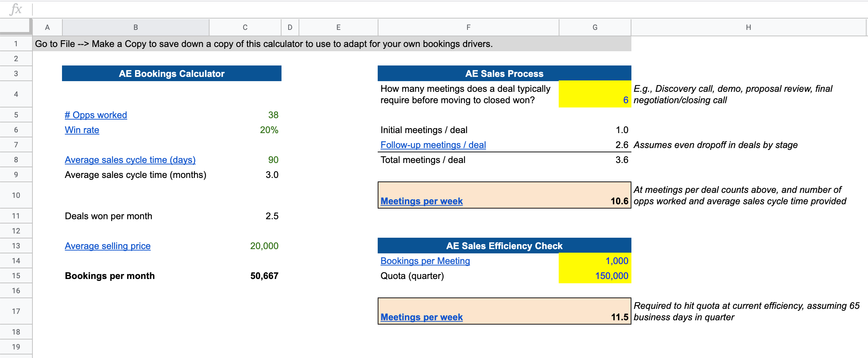Select column B header
Screen dimensions: 868x358
click(136, 27)
